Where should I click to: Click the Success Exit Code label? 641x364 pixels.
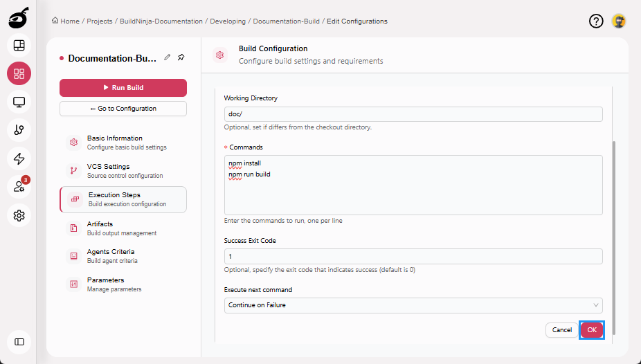[250, 241]
